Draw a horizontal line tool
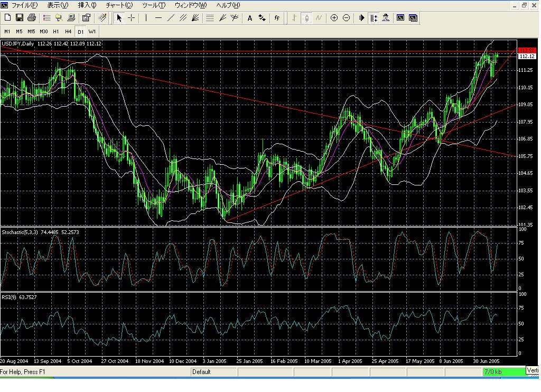Viewport: 541px width, 392px height. [x=158, y=18]
